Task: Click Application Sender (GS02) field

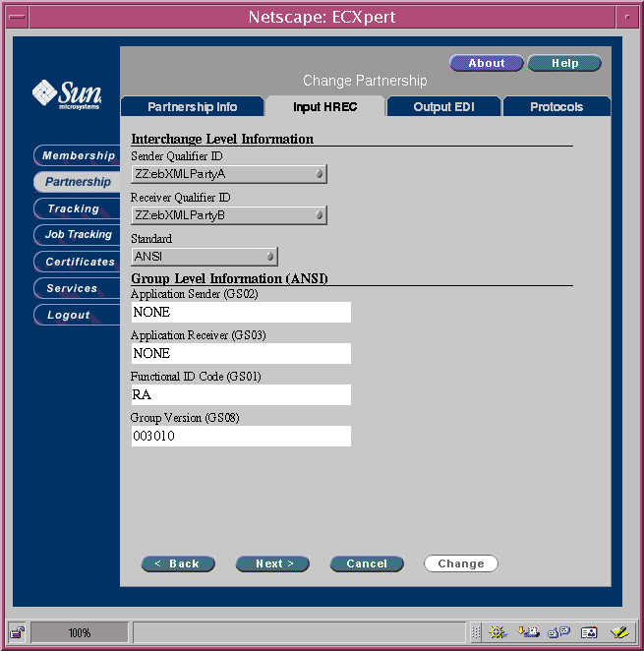Action: pyautogui.click(x=241, y=312)
